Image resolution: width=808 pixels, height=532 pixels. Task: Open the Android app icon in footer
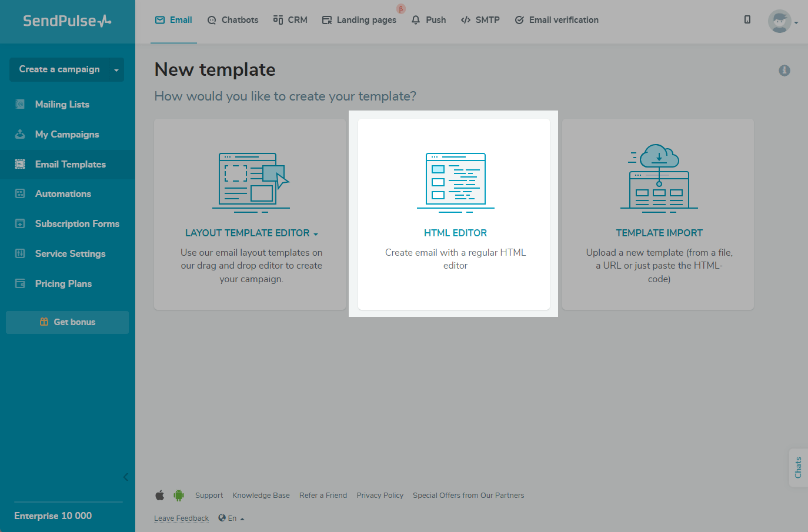pos(179,496)
